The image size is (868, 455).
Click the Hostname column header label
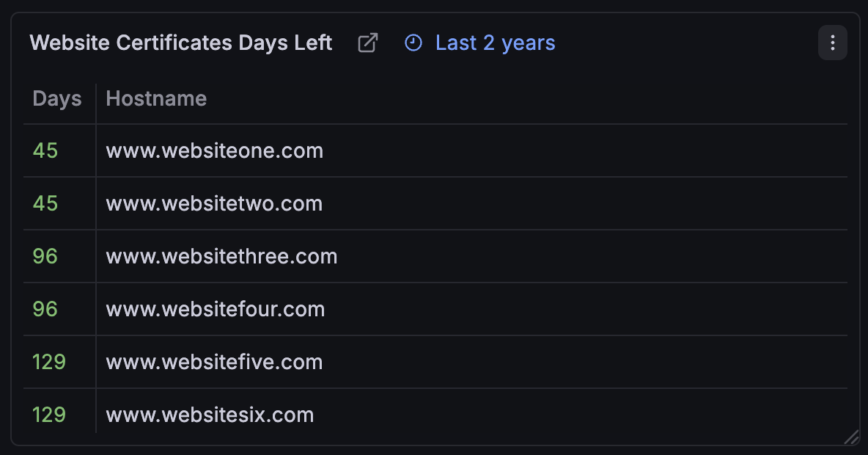point(155,98)
